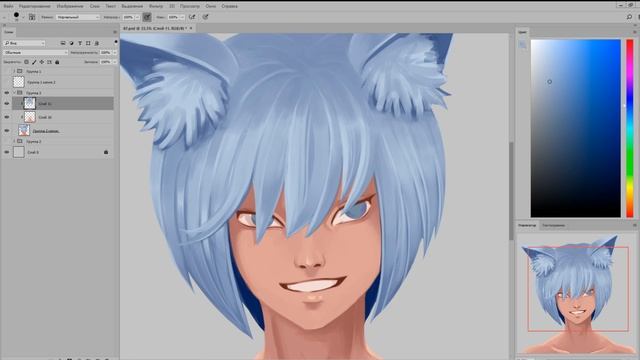Click brush opacity value field in options bar
The height and width of the screenshot is (360, 640).
(x=128, y=17)
